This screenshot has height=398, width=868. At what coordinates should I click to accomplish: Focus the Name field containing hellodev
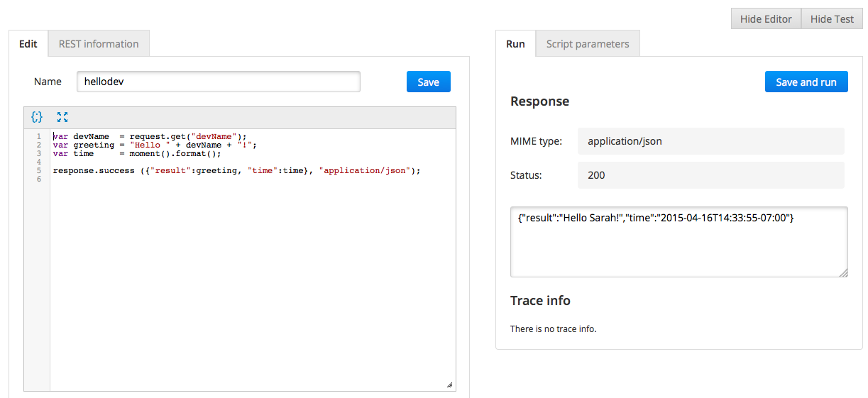point(218,82)
